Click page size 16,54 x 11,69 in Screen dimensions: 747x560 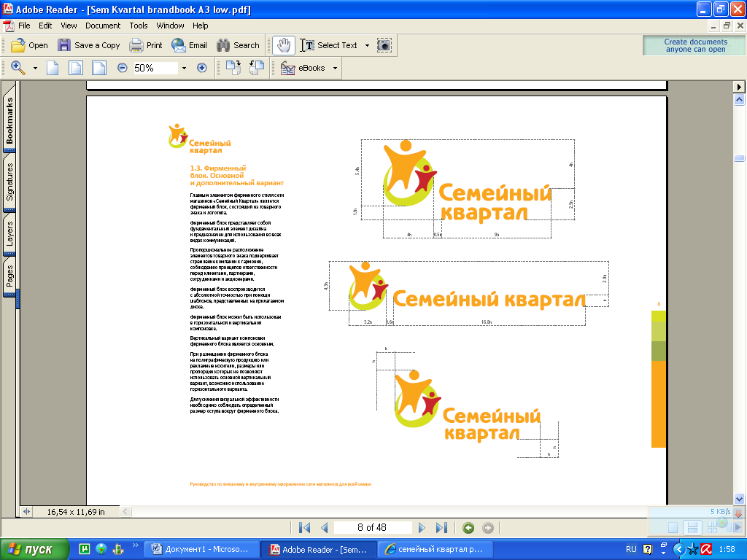76,512
